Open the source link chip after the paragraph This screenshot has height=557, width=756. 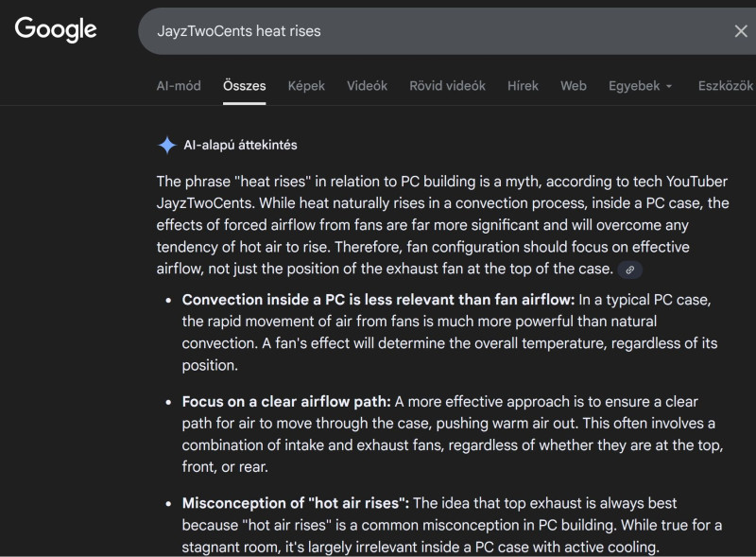click(629, 270)
